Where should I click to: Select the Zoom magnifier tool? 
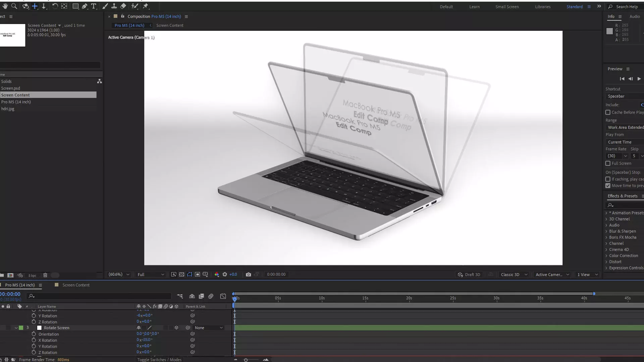14,6
